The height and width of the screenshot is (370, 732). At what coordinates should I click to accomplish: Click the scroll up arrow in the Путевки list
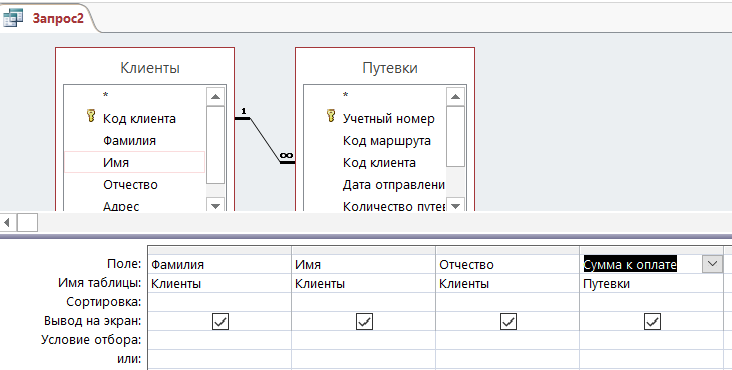455,97
